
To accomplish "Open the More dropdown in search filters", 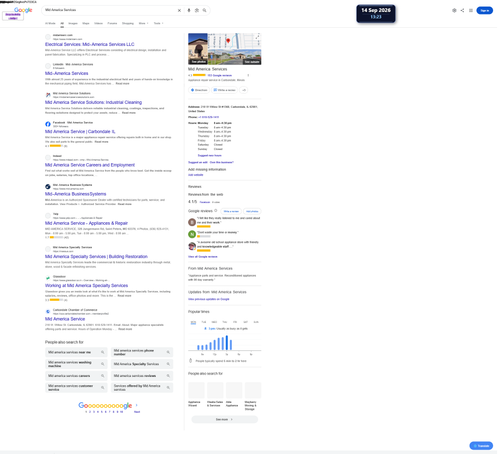I will [x=143, y=23].
